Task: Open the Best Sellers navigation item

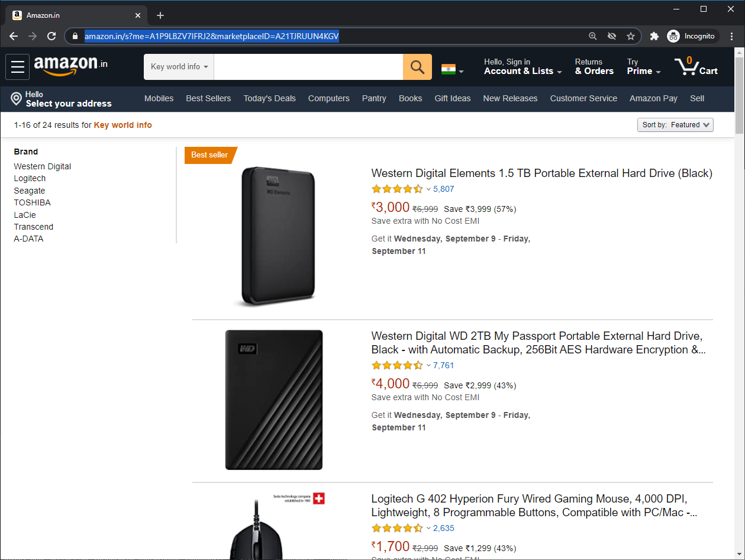Action: 208,98
